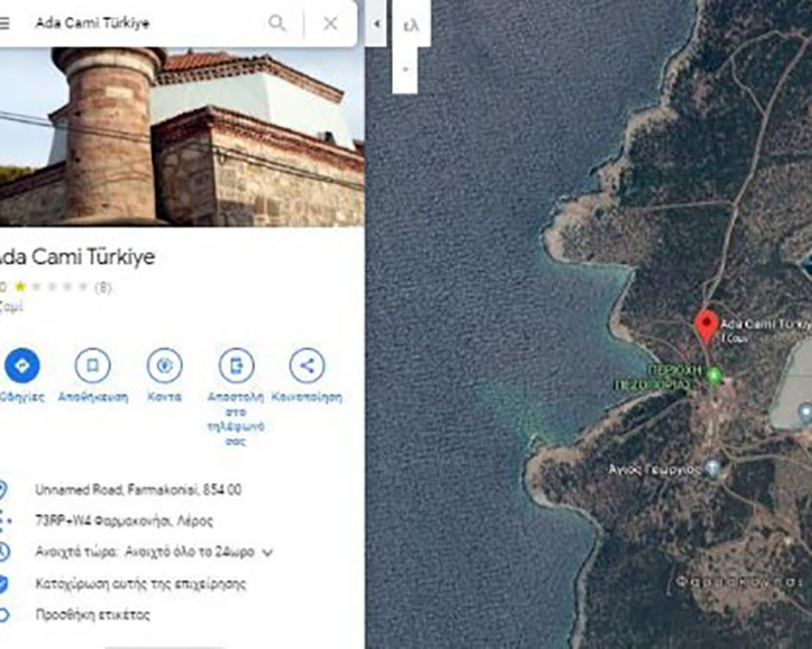Click the Directions (Οδηγίες) icon
Screen dimensions: 812x649
click(22, 366)
